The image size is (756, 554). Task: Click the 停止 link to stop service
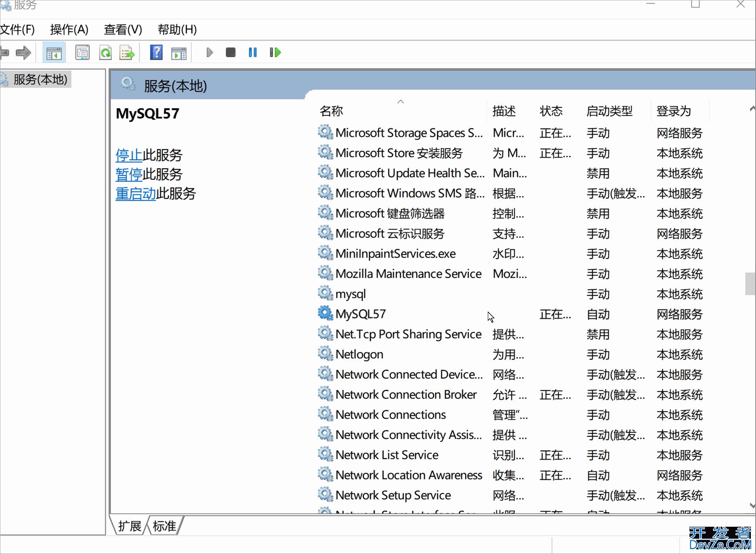tap(129, 155)
